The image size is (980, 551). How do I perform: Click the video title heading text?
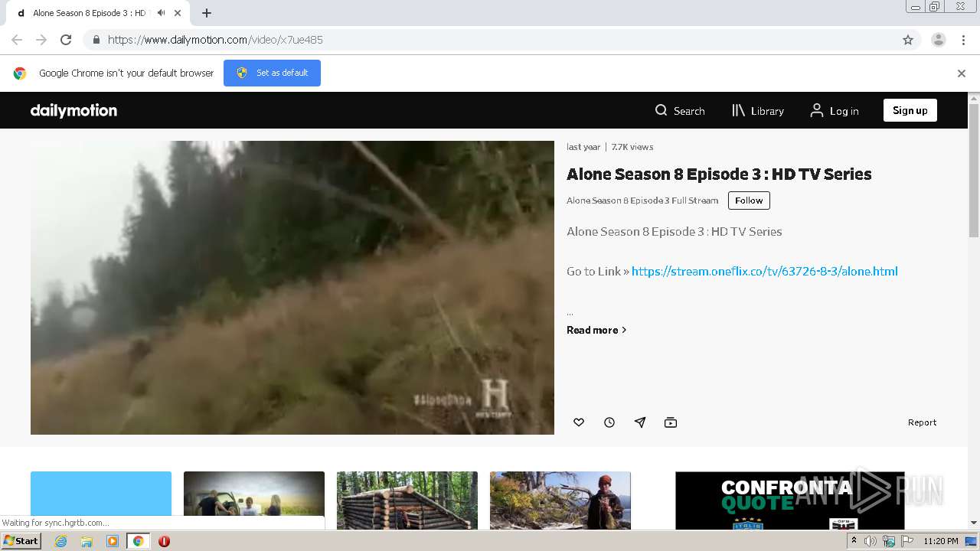click(719, 174)
